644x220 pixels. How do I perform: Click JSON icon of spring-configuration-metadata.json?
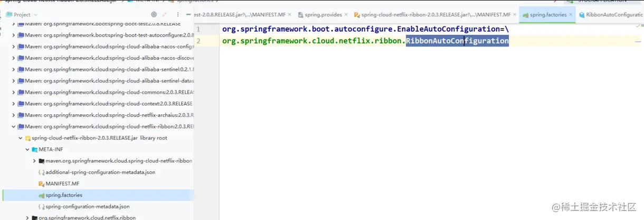pyautogui.click(x=41, y=206)
